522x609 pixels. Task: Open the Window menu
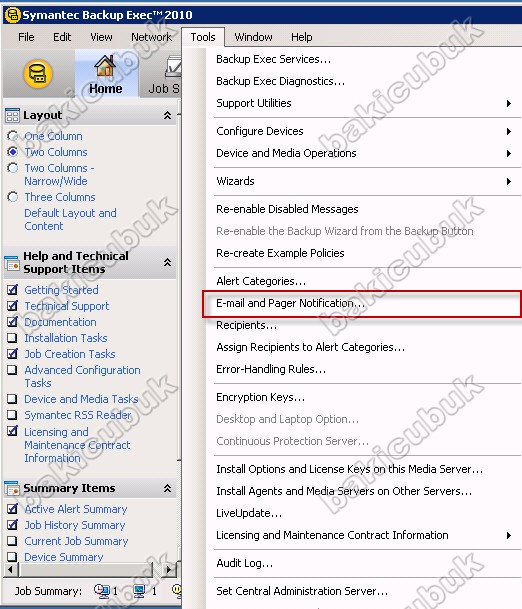coord(253,37)
